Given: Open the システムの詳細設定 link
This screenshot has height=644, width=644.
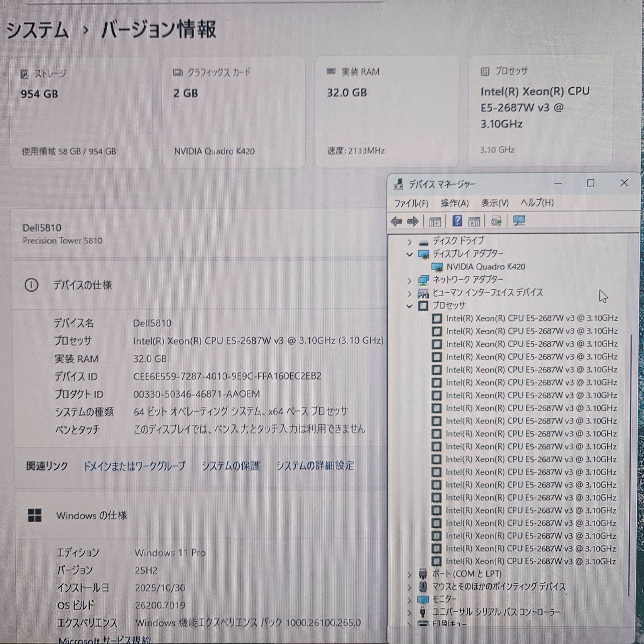Looking at the screenshot, I should pos(315,466).
